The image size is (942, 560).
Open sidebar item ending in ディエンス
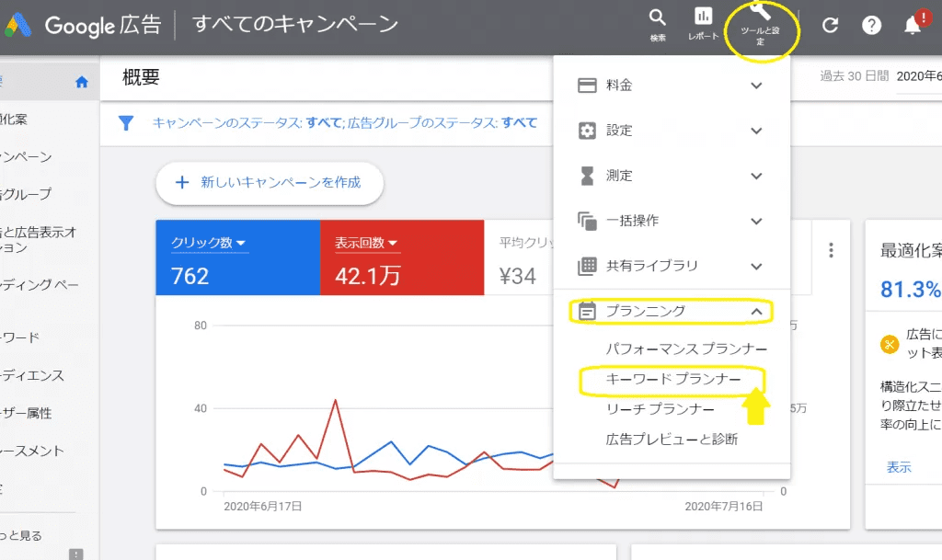coord(32,376)
